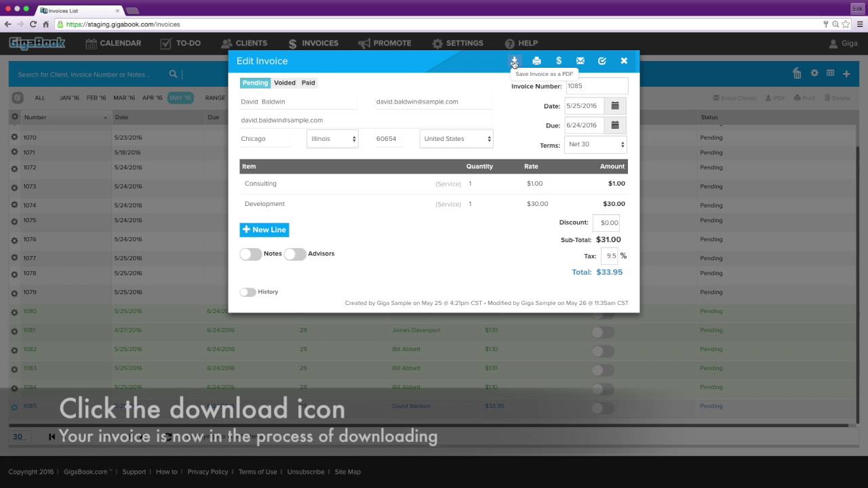868x488 pixels.
Task: Filter invoices by ALL
Action: point(40,98)
